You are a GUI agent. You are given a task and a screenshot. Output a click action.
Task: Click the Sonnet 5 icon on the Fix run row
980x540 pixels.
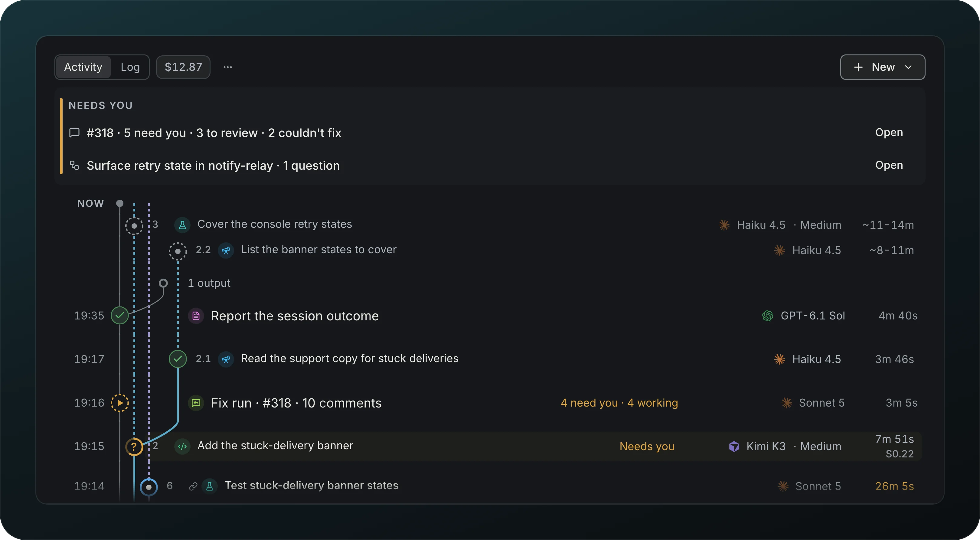tap(787, 403)
